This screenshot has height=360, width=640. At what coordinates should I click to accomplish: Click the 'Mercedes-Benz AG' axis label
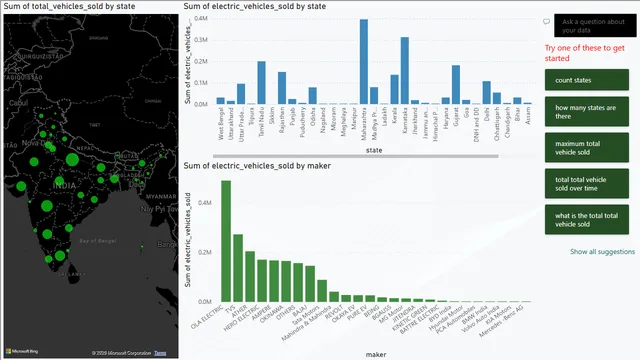pyautogui.click(x=501, y=321)
